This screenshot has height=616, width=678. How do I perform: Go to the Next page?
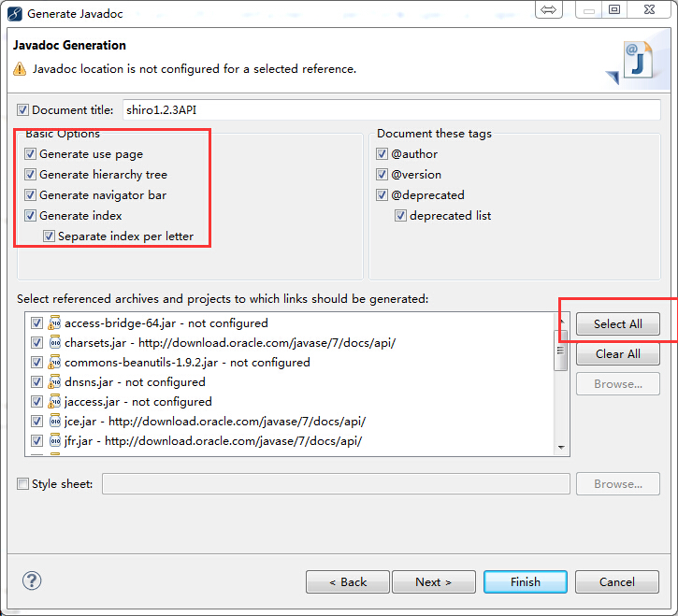tap(433, 581)
